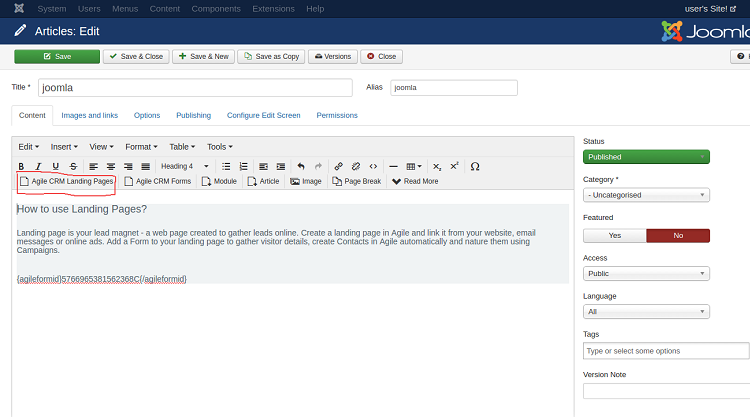Expand the editor Tools menu
This screenshot has width=750, height=417.
[220, 147]
